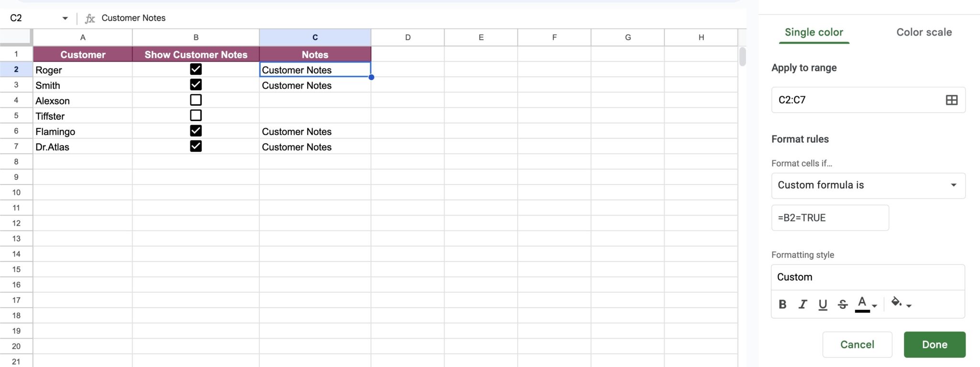980x367 pixels.
Task: Toggle underline formatting style
Action: pyautogui.click(x=823, y=304)
